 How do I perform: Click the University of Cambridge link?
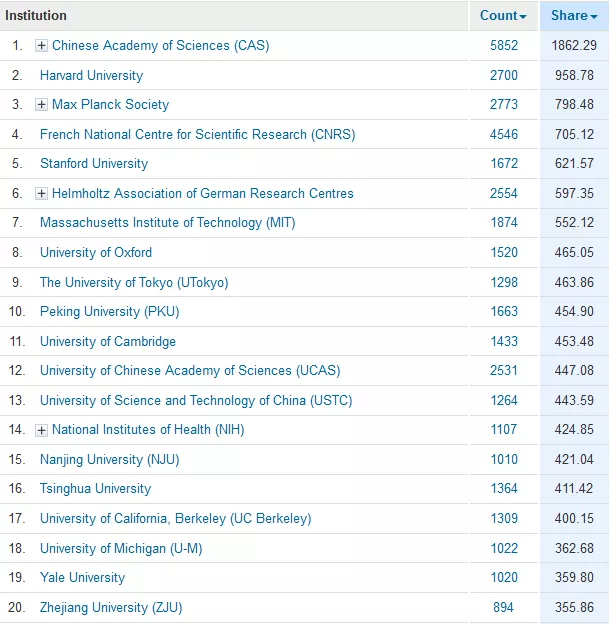click(107, 341)
